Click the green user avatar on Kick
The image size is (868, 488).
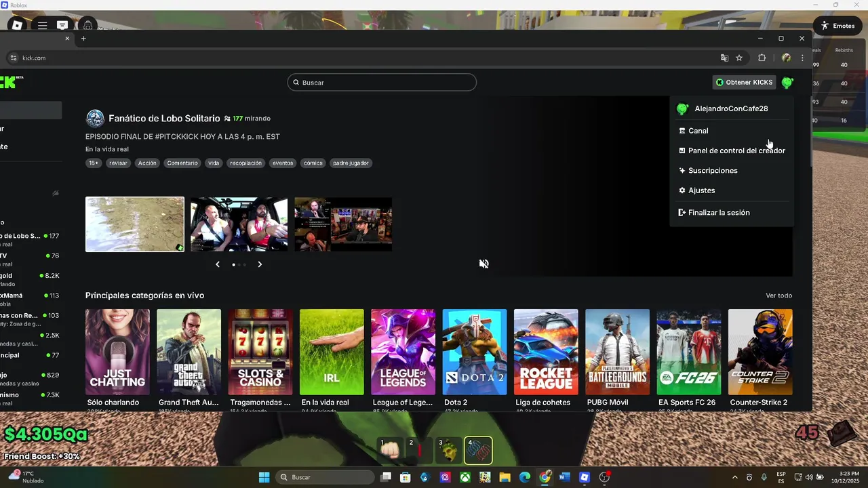787,83
